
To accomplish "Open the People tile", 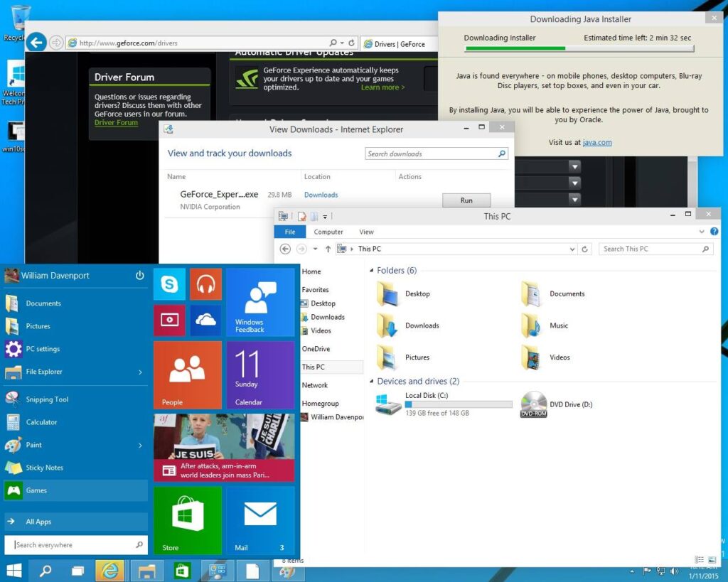I will point(188,374).
